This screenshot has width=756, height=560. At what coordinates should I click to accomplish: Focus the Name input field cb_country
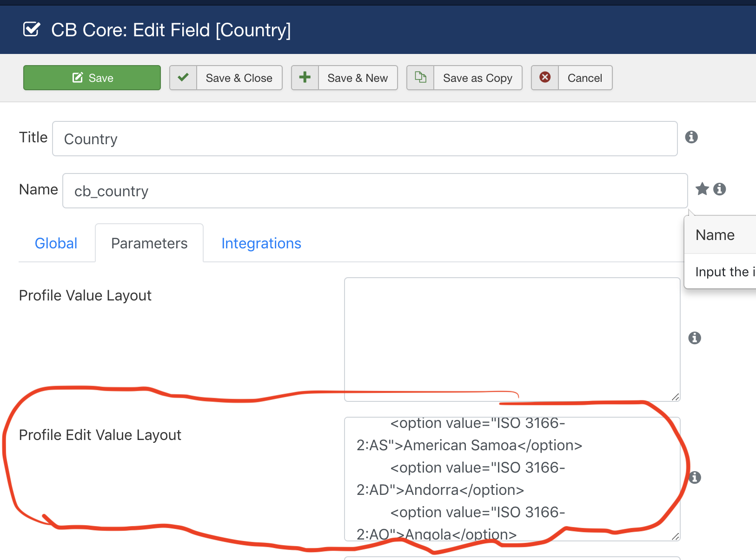[375, 191]
